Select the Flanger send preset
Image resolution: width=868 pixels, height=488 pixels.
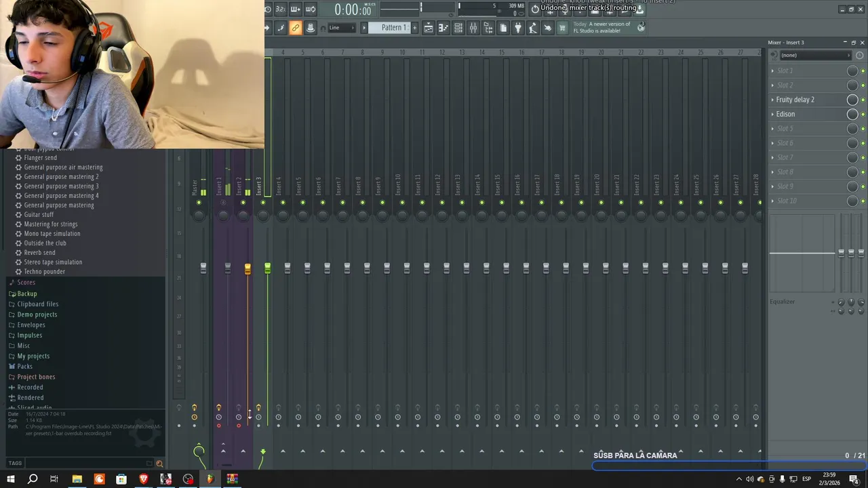[40, 158]
